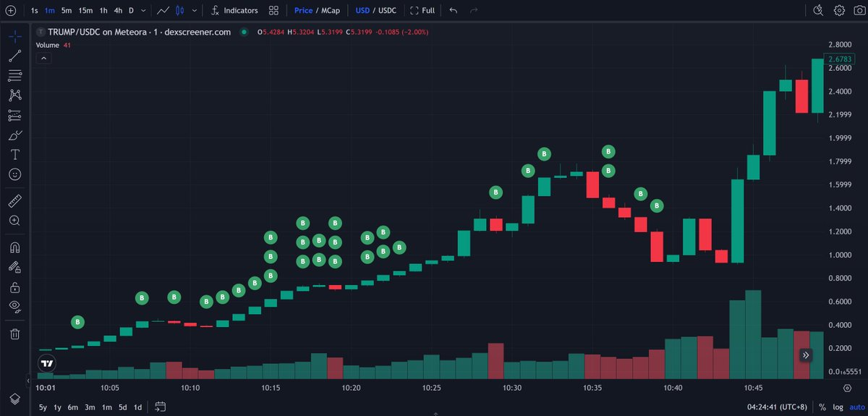Image resolution: width=868 pixels, height=416 pixels.
Task: Set interval to 5m
Action: pyautogui.click(x=67, y=11)
